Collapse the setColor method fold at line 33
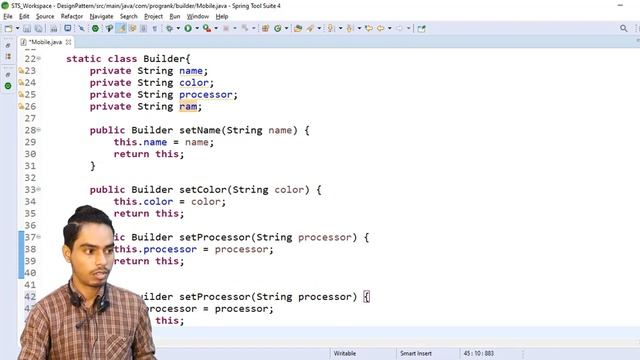Image resolution: width=640 pixels, height=360 pixels. (x=39, y=189)
